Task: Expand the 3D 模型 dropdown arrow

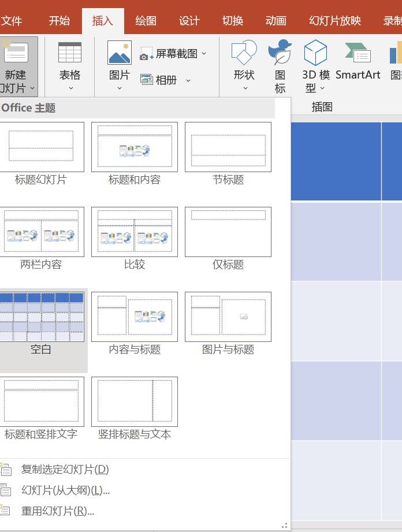Action: pos(322,88)
